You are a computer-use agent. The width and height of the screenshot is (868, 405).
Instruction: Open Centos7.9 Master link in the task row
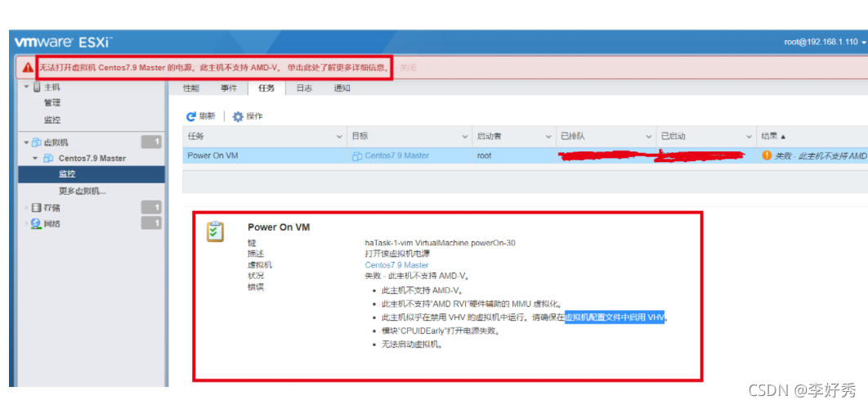[397, 155]
